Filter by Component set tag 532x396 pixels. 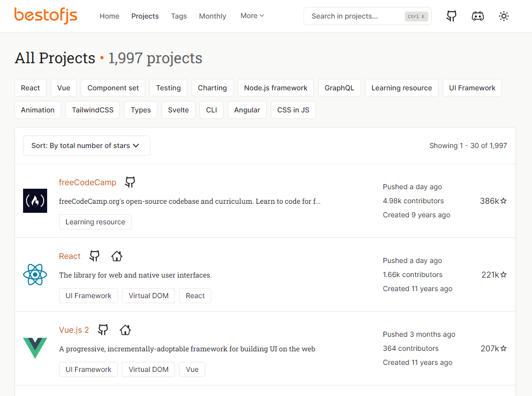pyautogui.click(x=113, y=88)
